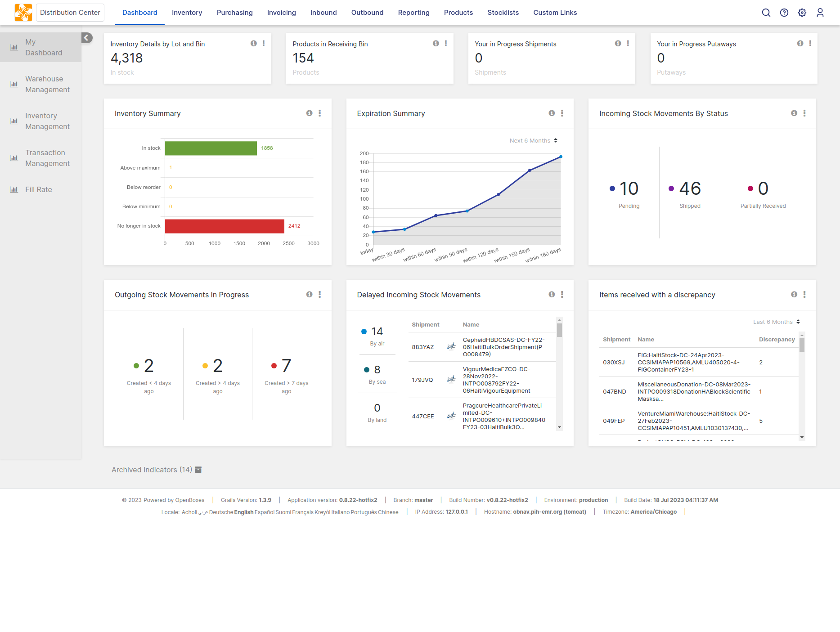
Task: Open the help question mark icon
Action: [x=784, y=13]
